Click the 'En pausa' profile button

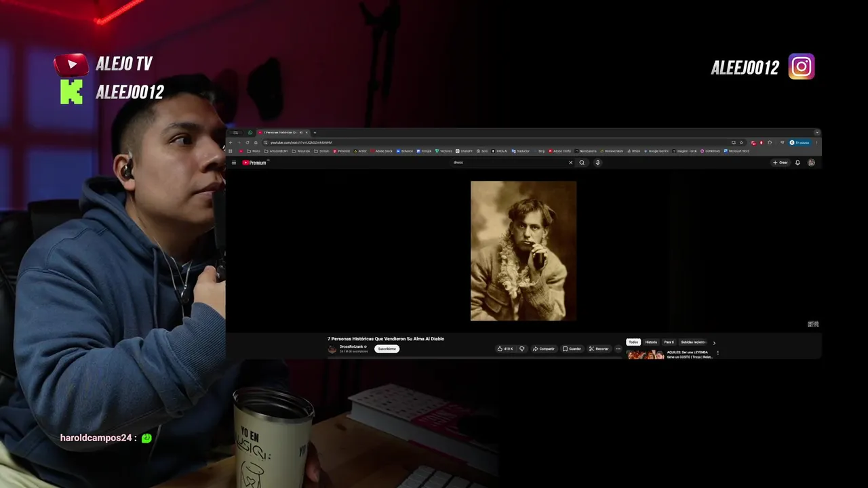pyautogui.click(x=800, y=142)
